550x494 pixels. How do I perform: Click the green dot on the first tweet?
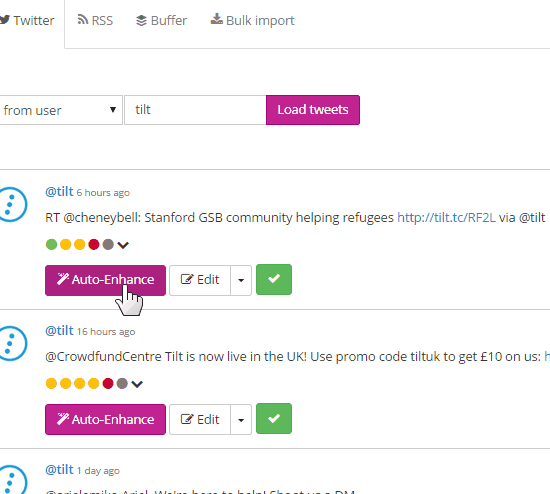[x=52, y=245]
